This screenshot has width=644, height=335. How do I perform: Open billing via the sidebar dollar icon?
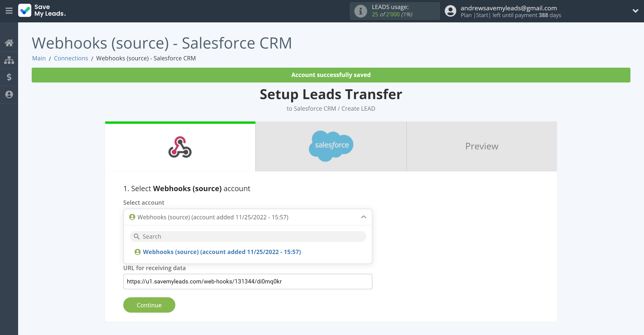(x=9, y=77)
